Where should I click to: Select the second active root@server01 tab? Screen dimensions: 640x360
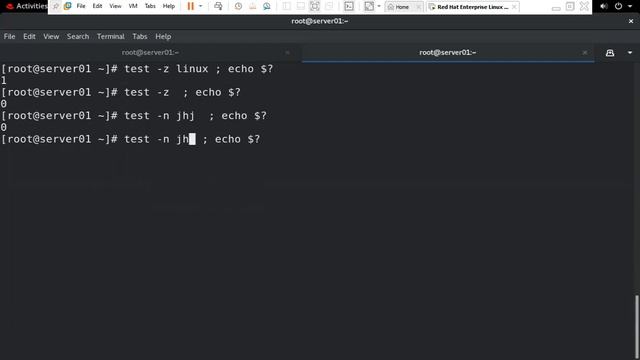(x=448, y=52)
